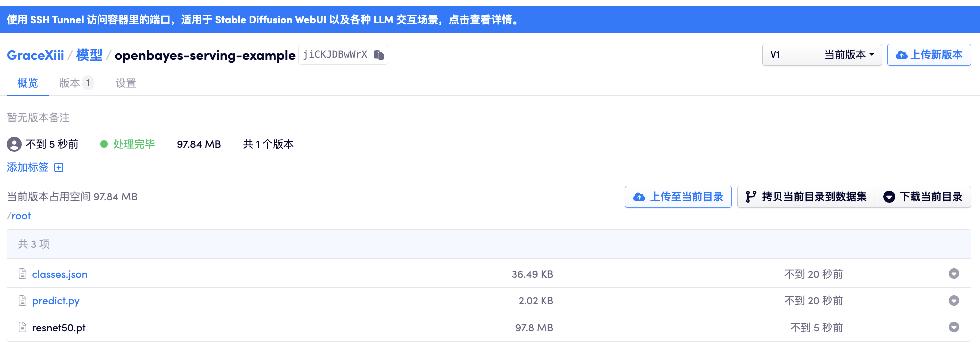
Task: Click the file icon beside resnet50.pt
Action: pos(22,328)
